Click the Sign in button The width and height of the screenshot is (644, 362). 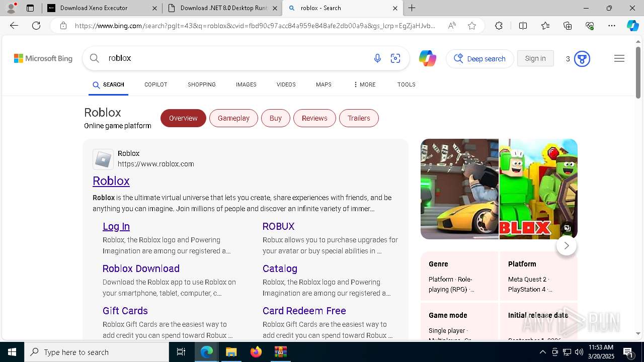point(535,58)
